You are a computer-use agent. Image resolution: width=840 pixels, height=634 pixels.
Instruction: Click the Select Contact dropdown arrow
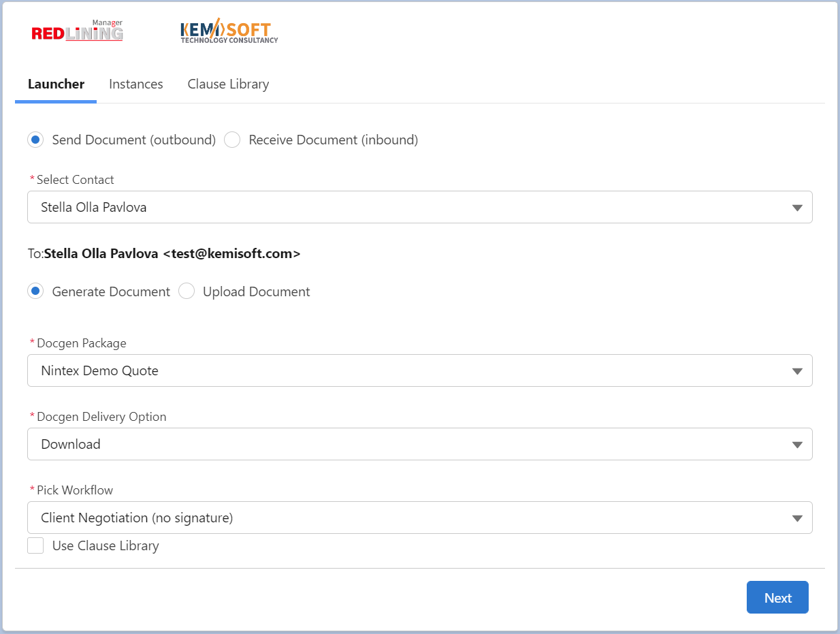(x=797, y=208)
